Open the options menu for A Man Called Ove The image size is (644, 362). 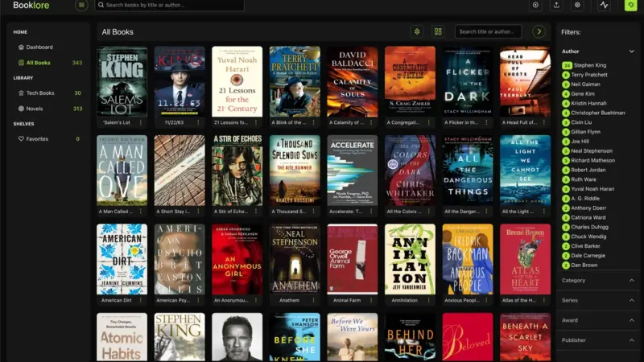click(x=140, y=212)
